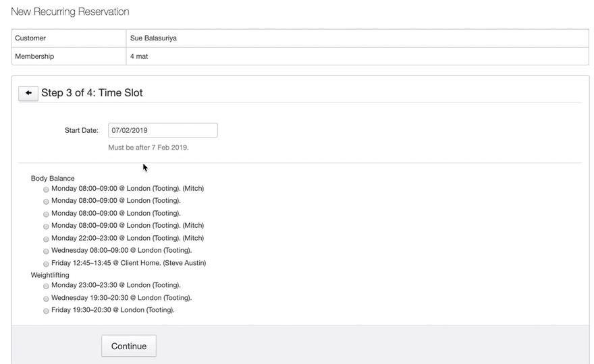Select second Body Balance radio option
Screen dimensions: 594x364
46,202
